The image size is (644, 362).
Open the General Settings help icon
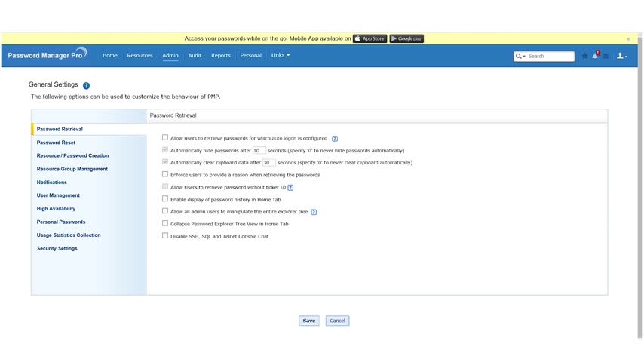coord(86,85)
